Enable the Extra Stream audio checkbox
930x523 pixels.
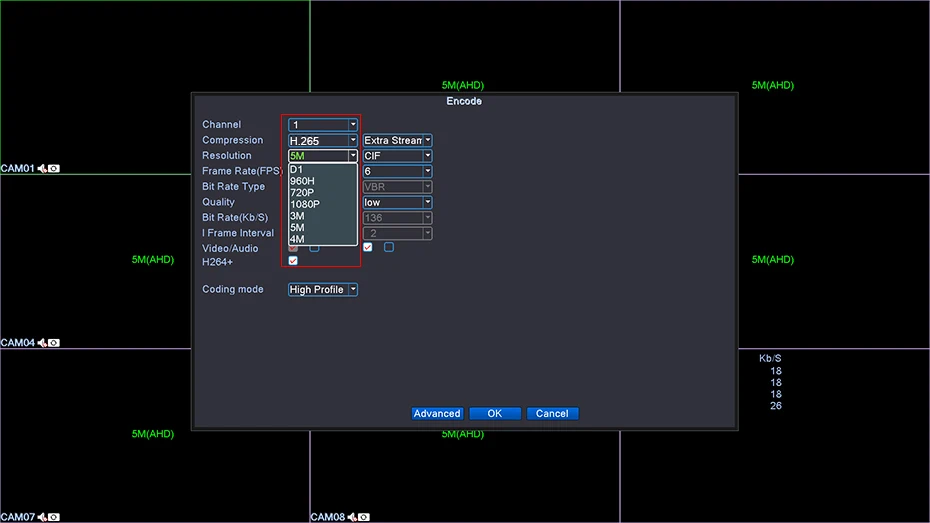click(388, 247)
